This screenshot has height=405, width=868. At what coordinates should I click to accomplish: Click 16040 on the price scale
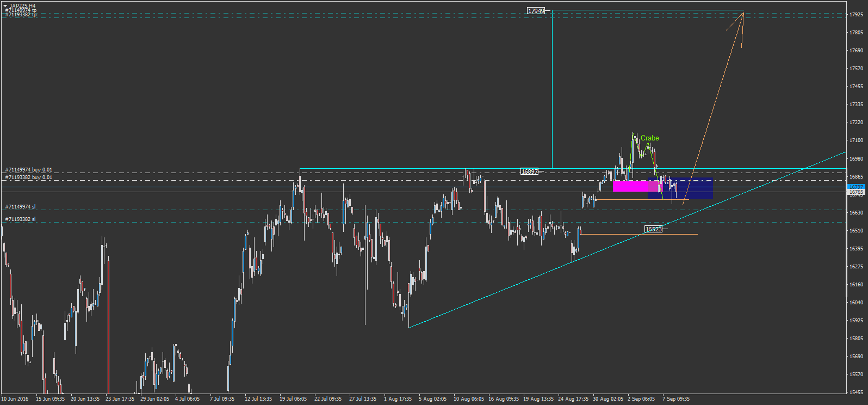click(x=856, y=303)
